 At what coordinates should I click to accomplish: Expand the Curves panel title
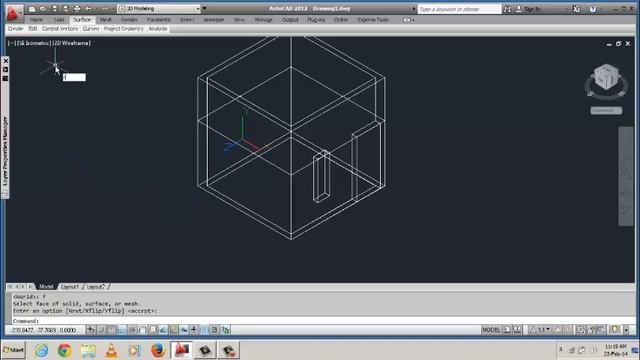(x=91, y=29)
